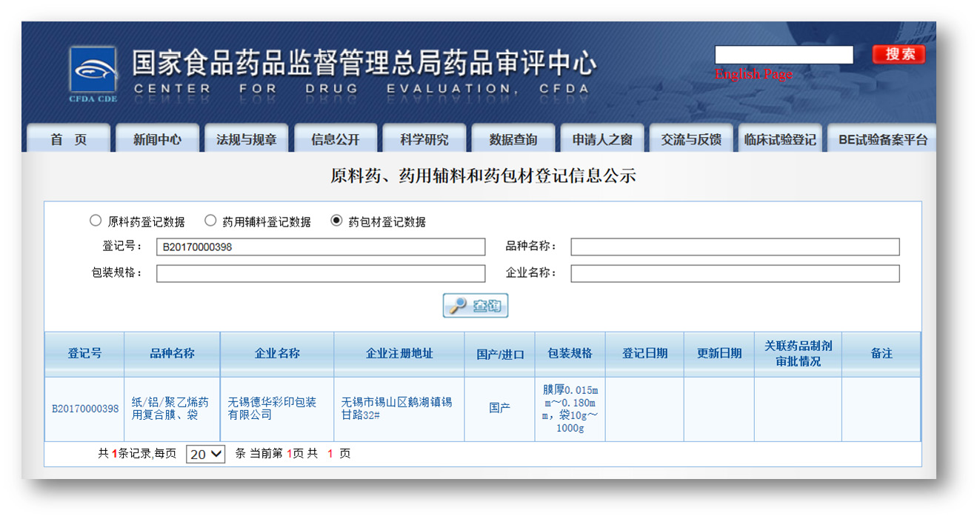980x519 pixels.
Task: Select the 原料药登记数据 radio button
Action: [x=95, y=221]
